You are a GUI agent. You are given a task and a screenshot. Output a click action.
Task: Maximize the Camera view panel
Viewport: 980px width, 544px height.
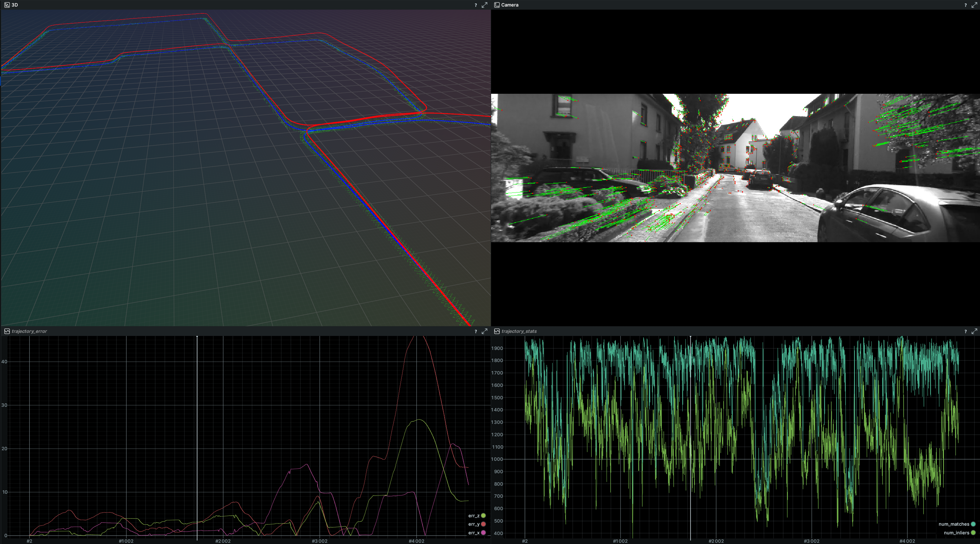(974, 5)
